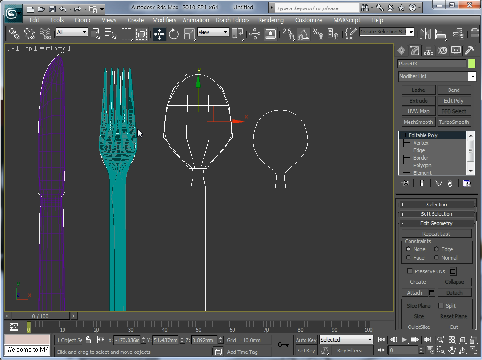Screen dimensions: 482x360
Task: Toggle the Percent Snap icon
Action: [x=318, y=34]
